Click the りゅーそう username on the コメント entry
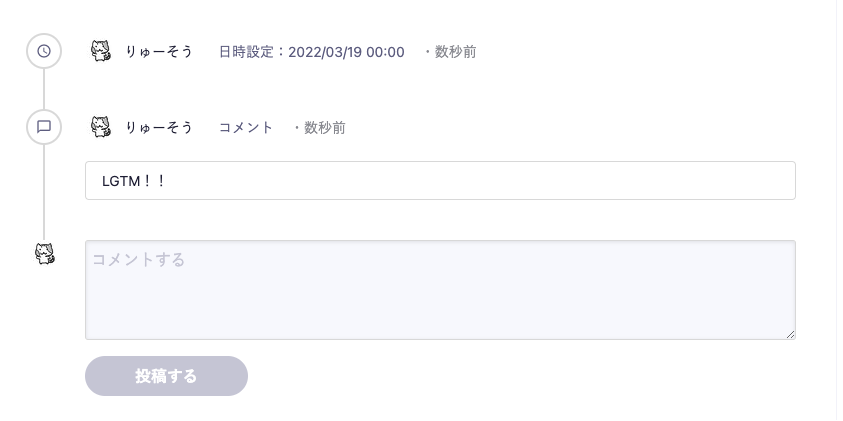 point(159,127)
